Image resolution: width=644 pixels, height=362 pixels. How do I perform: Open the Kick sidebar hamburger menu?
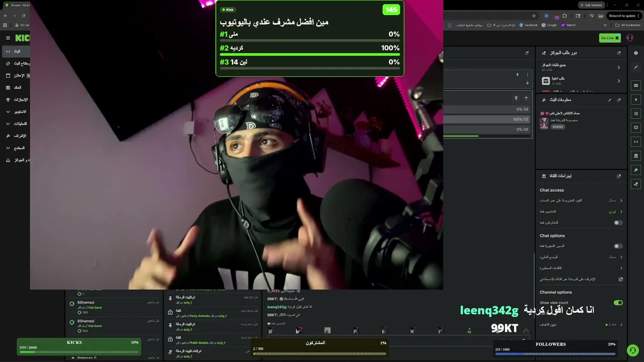[x=8, y=38]
